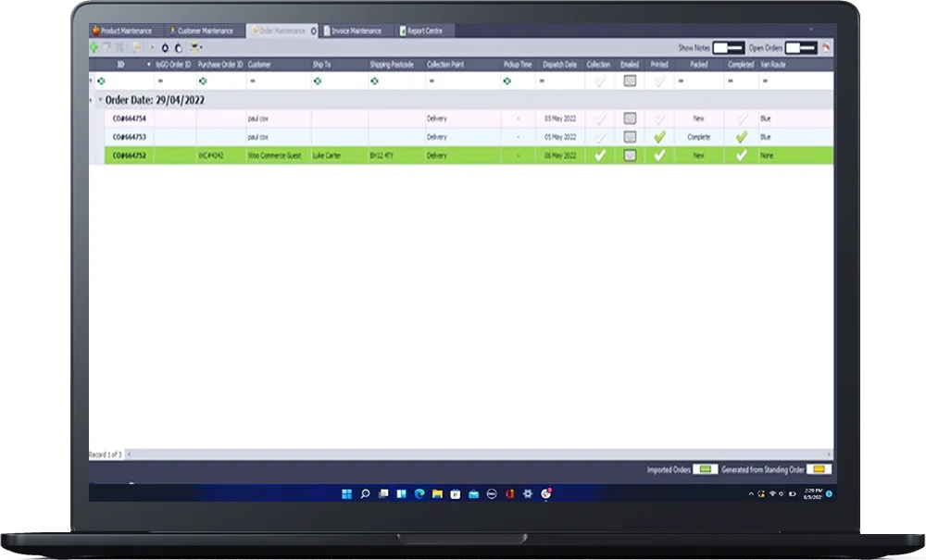The width and height of the screenshot is (926, 560).
Task: Open the printer icon dropdown arrow
Action: pyautogui.click(x=201, y=48)
